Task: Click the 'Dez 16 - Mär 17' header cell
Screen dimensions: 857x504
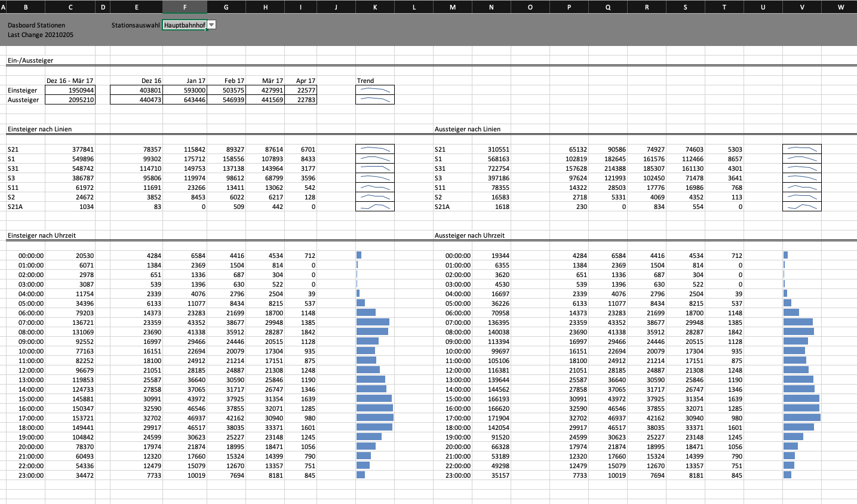Action: 70,81
